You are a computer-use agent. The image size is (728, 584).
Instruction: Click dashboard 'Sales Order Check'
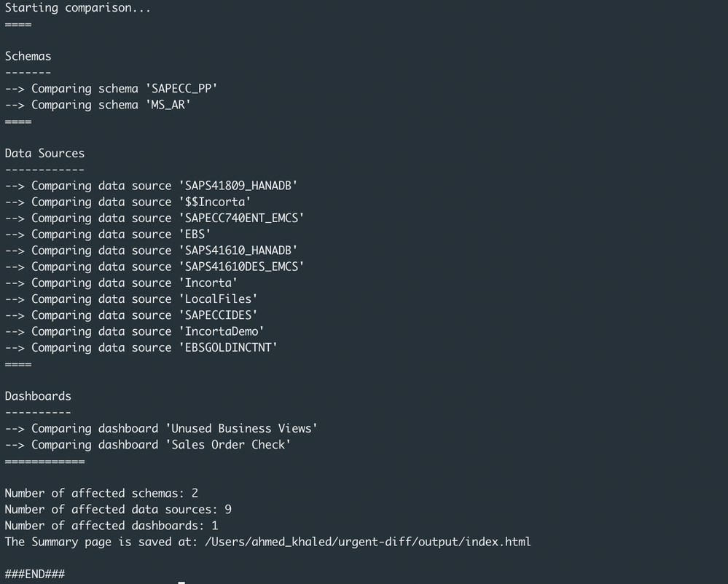228,444
